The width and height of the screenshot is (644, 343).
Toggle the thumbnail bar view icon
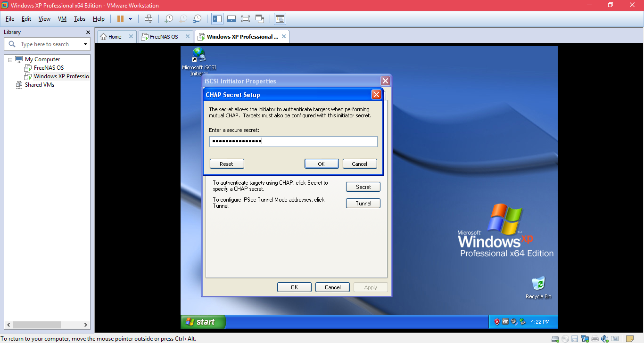[231, 19]
